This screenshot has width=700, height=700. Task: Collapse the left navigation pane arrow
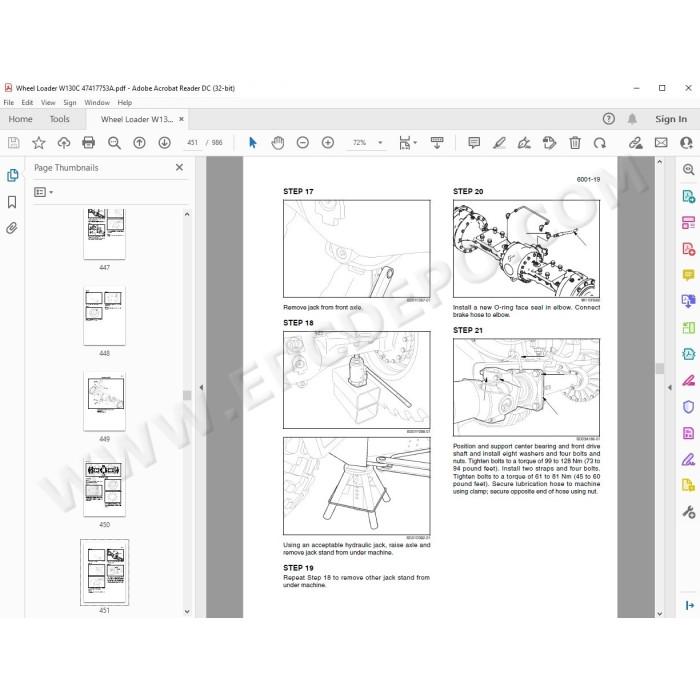pos(201,387)
